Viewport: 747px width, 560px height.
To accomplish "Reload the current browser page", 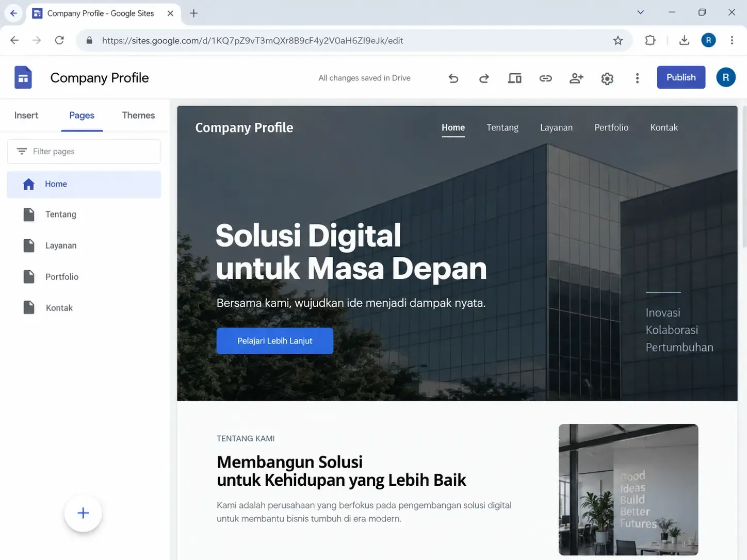I will [59, 40].
